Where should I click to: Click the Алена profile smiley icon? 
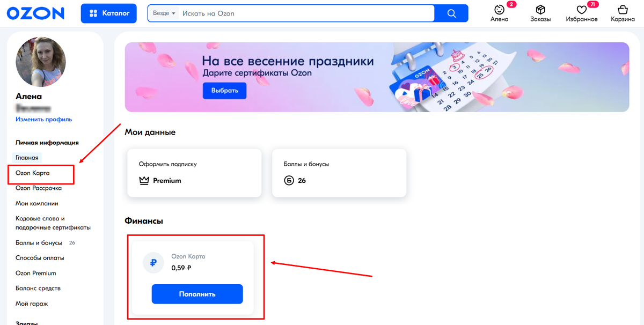coord(500,10)
